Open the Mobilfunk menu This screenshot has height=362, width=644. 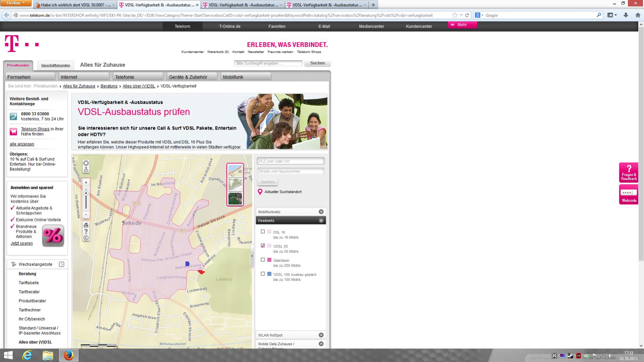click(246, 77)
